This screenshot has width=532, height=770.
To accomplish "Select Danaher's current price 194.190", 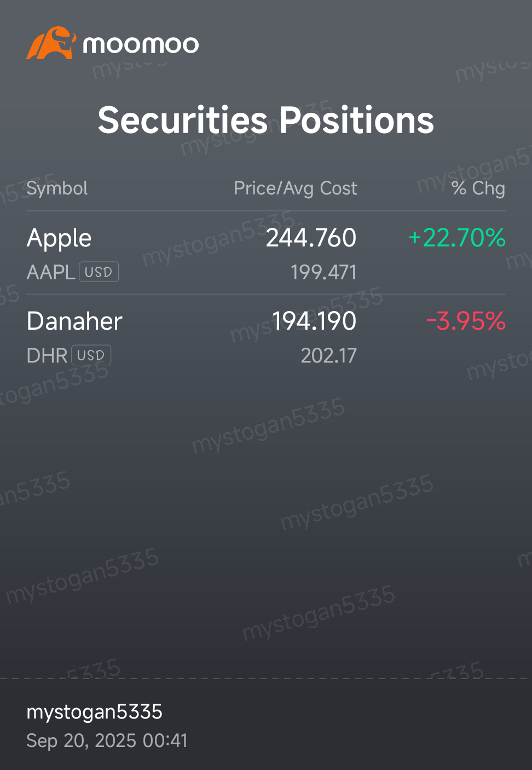I will 314,321.
